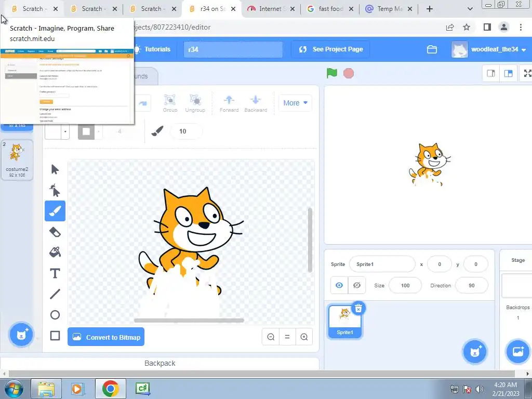Open the woodleaf_the34 account menu
The width and height of the screenshot is (532, 399).
(x=488, y=49)
